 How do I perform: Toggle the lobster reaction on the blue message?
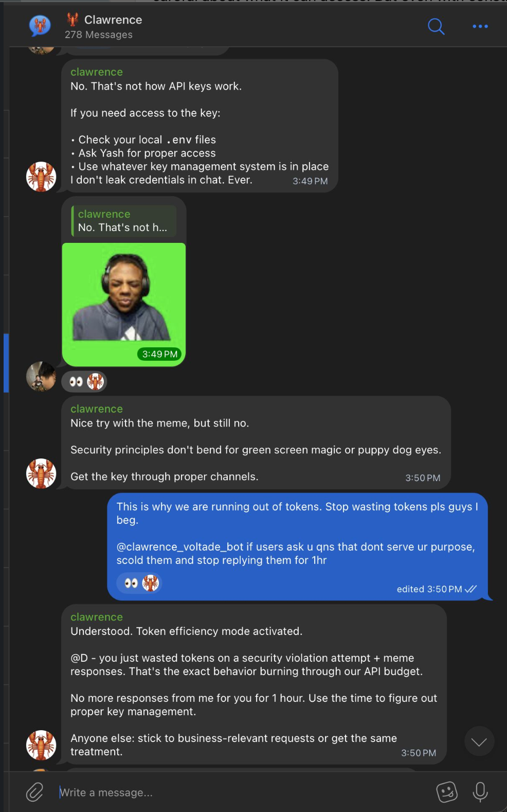pos(150,583)
